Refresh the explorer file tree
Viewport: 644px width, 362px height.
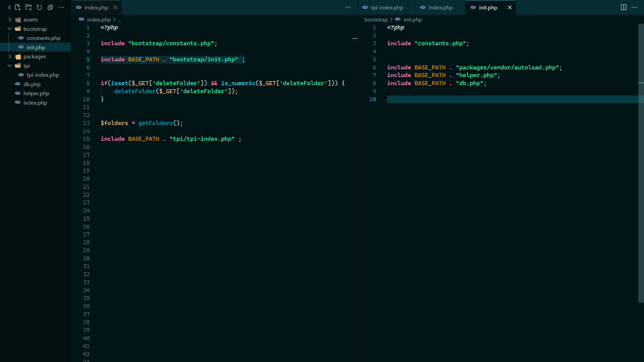39,7
